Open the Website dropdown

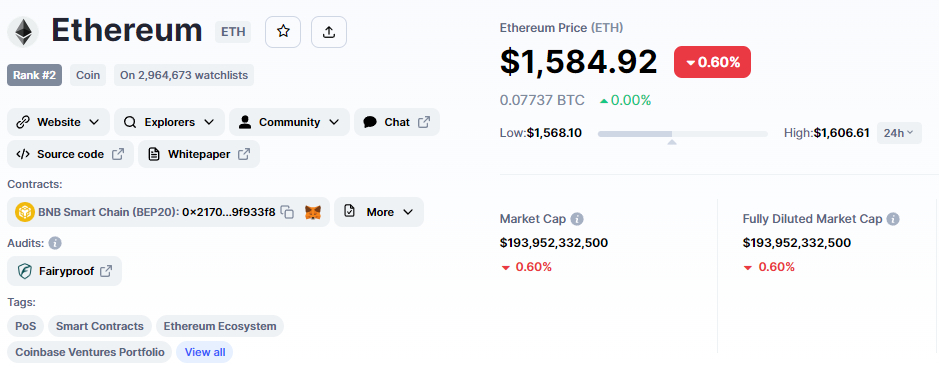click(x=58, y=122)
